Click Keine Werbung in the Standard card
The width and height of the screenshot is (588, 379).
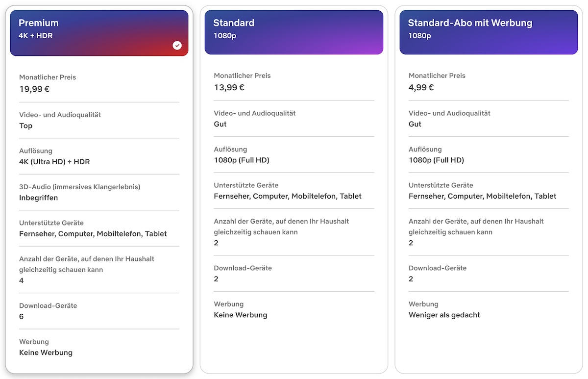tap(241, 315)
